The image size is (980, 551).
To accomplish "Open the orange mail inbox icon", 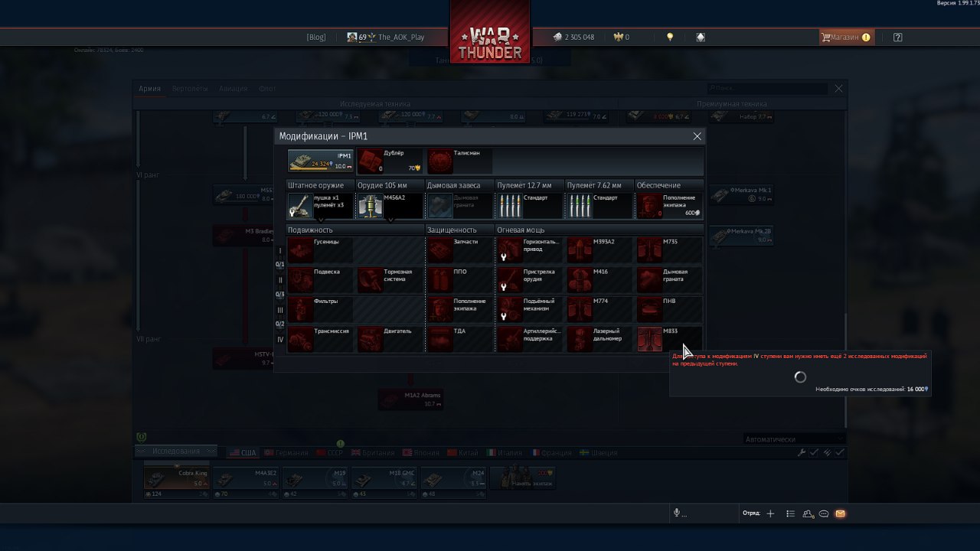I will (x=840, y=514).
